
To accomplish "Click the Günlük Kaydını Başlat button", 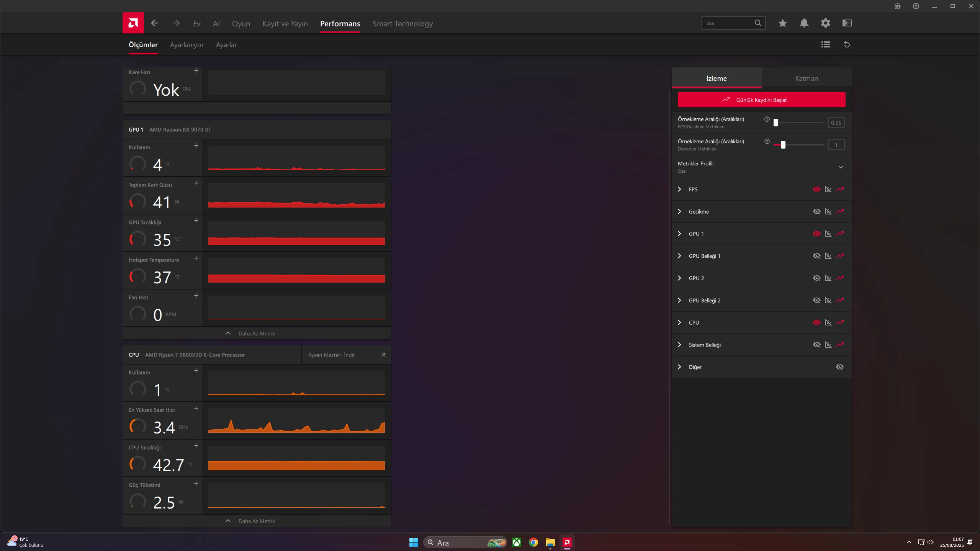I will click(x=761, y=100).
